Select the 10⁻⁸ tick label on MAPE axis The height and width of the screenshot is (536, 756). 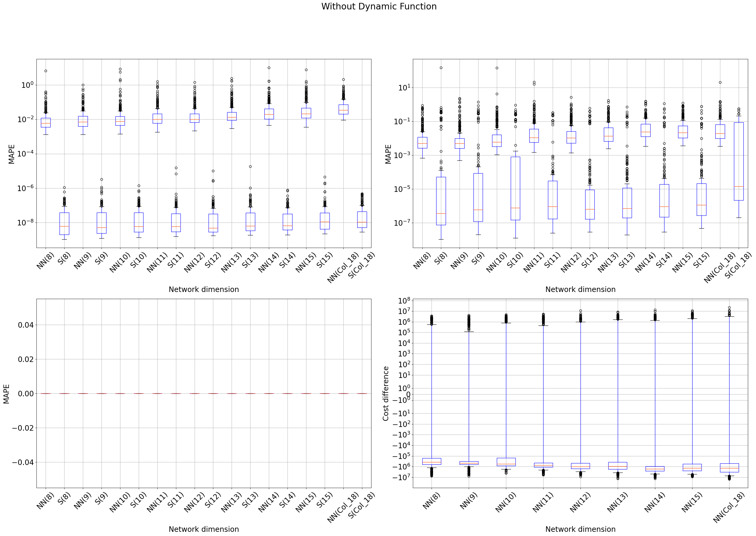(25, 223)
